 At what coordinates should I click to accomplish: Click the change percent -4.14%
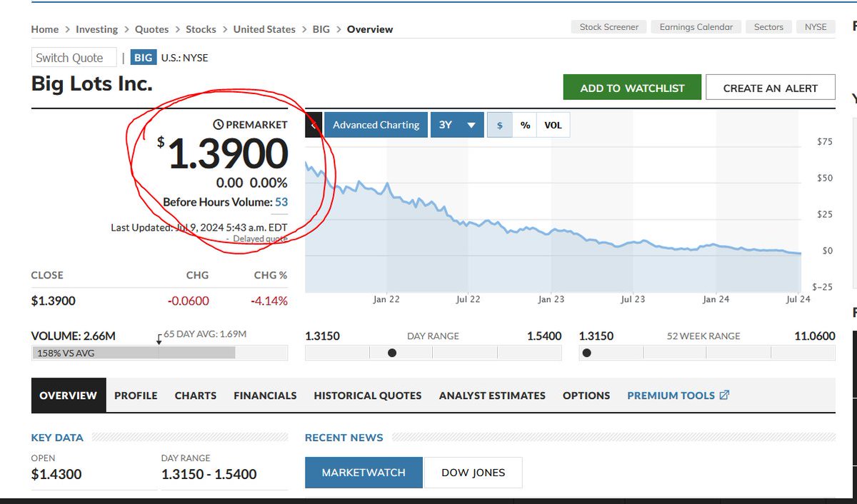coord(269,301)
